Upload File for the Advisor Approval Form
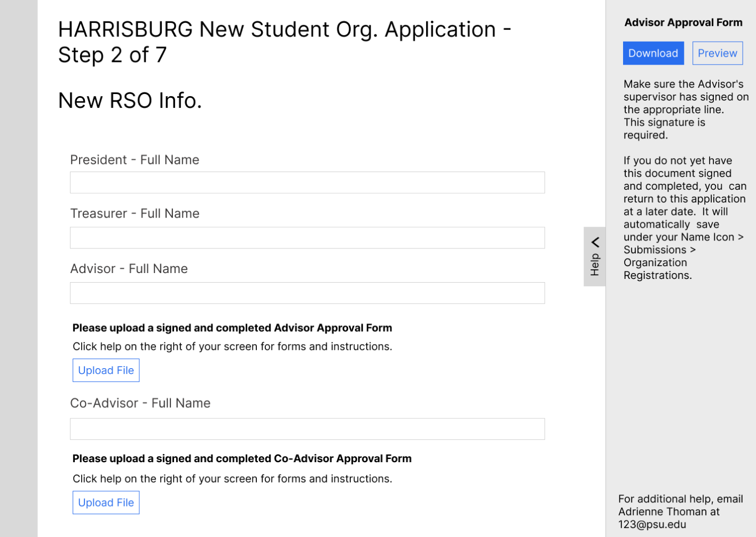Viewport: 756px width, 537px height. [x=106, y=370]
